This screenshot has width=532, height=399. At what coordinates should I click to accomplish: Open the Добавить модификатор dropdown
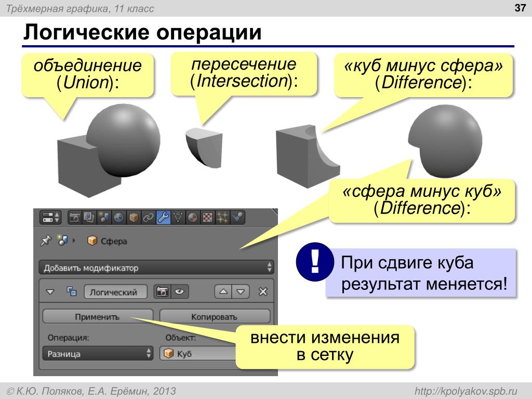click(x=156, y=268)
